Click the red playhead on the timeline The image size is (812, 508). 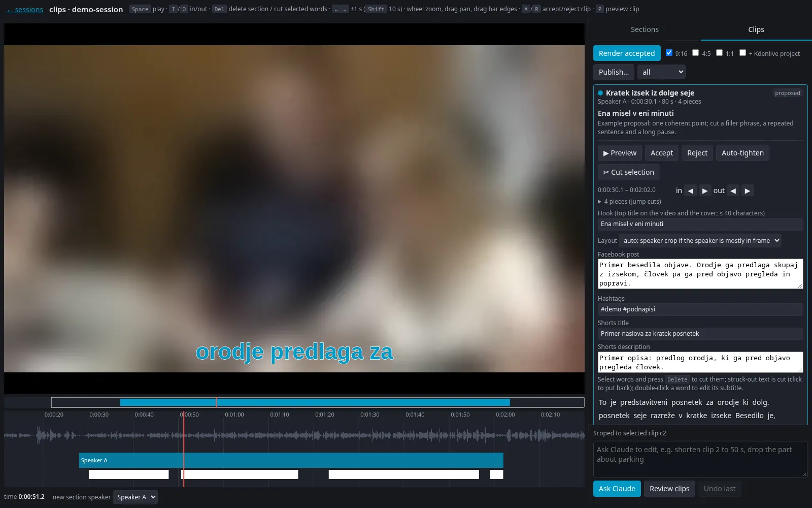point(184,450)
